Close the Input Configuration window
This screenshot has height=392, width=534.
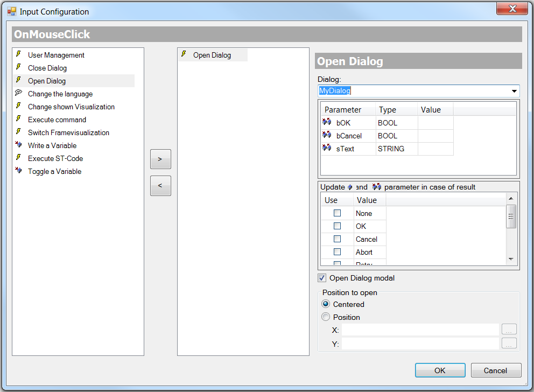(512, 9)
